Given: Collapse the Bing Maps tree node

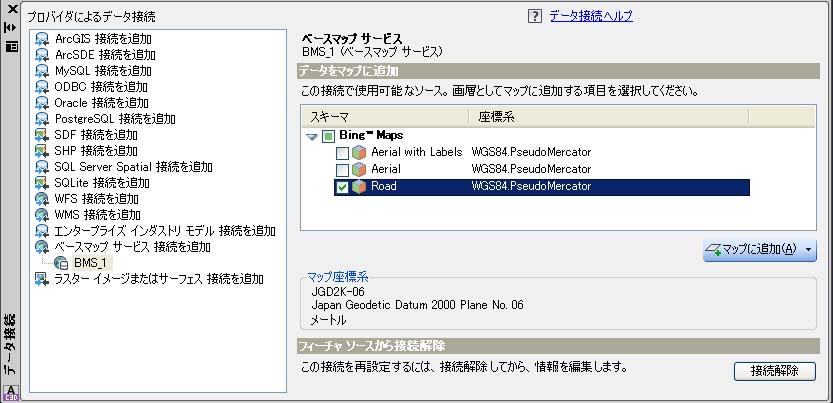Looking at the screenshot, I should [x=312, y=137].
